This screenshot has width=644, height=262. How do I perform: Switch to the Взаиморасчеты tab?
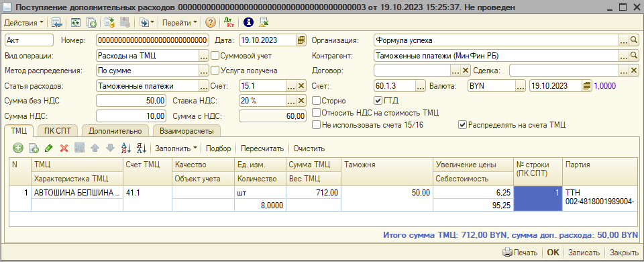pos(186,130)
